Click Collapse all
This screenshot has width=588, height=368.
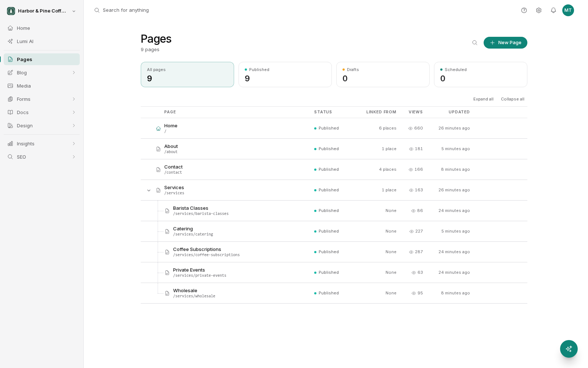point(513,99)
